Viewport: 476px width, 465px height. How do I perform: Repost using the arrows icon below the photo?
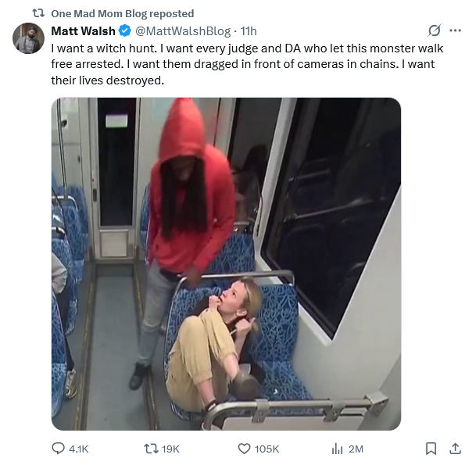(151, 449)
